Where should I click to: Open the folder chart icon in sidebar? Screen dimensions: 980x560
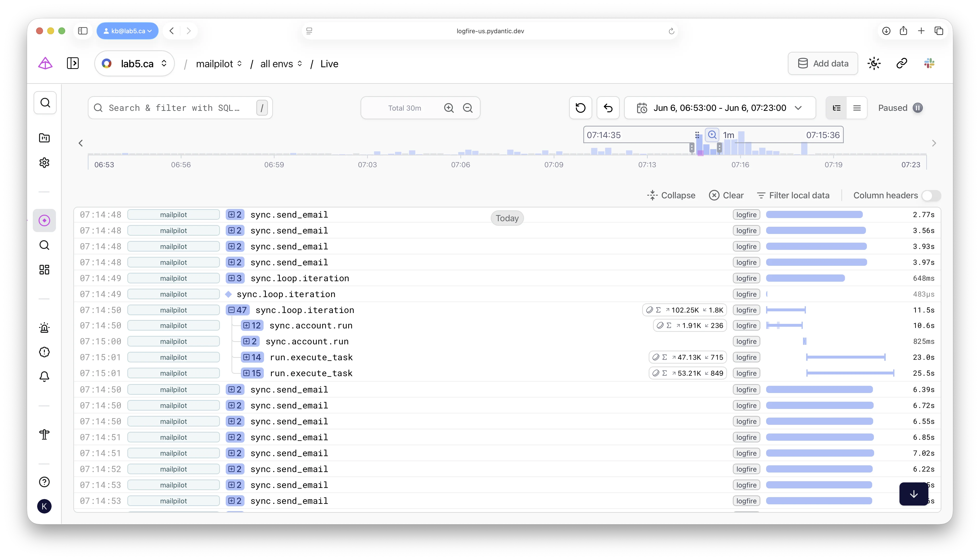[x=44, y=138]
